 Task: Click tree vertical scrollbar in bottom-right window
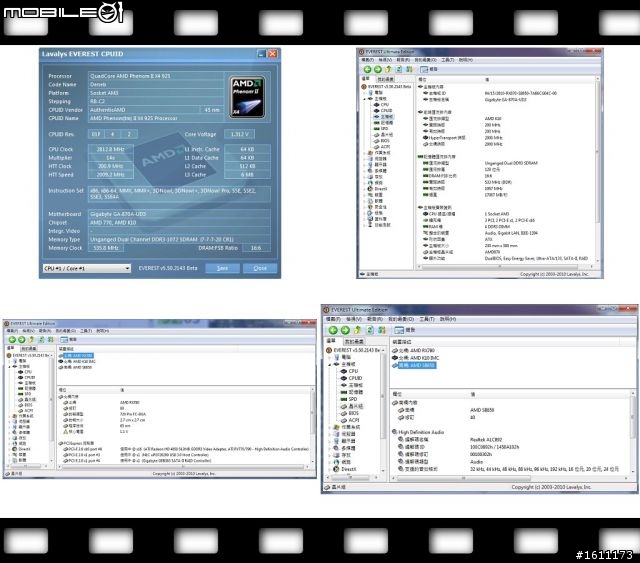coord(383,396)
